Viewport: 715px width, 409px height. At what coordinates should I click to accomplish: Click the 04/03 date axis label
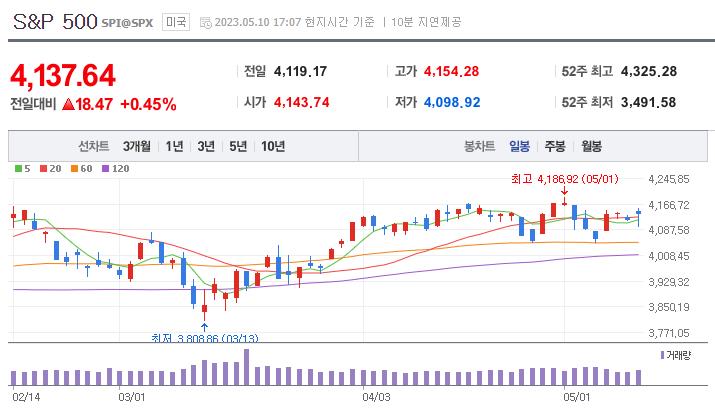[376, 397]
